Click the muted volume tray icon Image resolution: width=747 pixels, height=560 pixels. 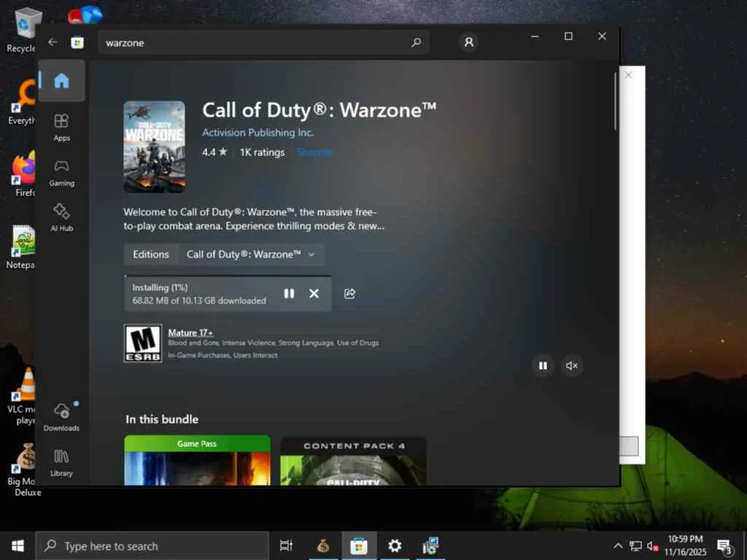coord(653,545)
